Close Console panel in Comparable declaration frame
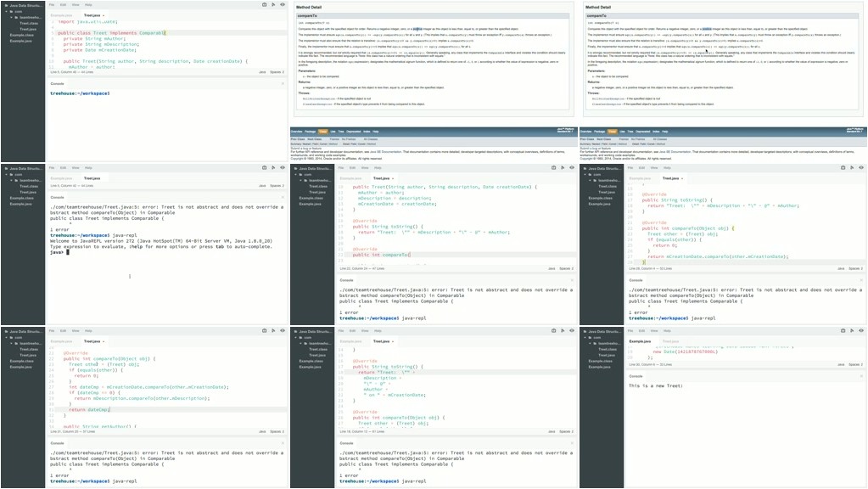 coord(283,84)
